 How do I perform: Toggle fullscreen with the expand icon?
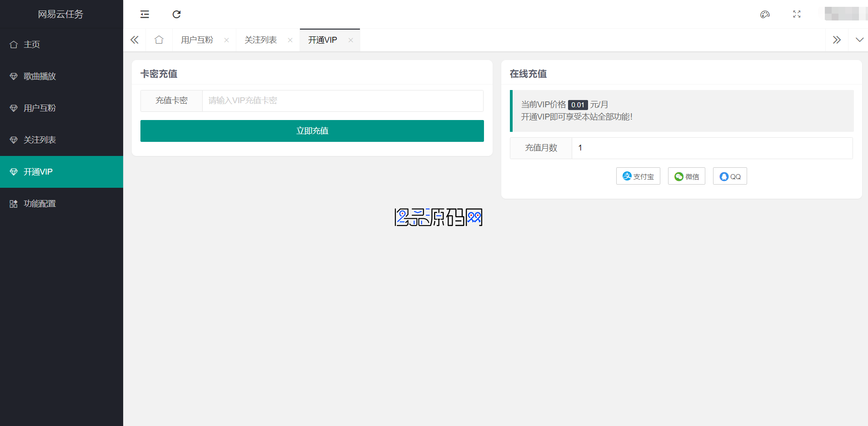pos(797,14)
